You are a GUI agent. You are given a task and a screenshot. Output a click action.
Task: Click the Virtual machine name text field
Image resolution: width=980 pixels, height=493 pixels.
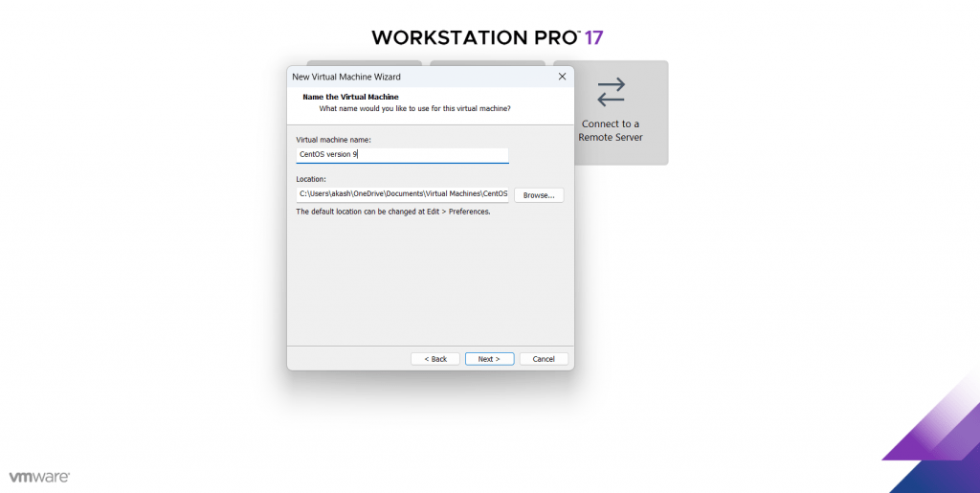(403, 154)
